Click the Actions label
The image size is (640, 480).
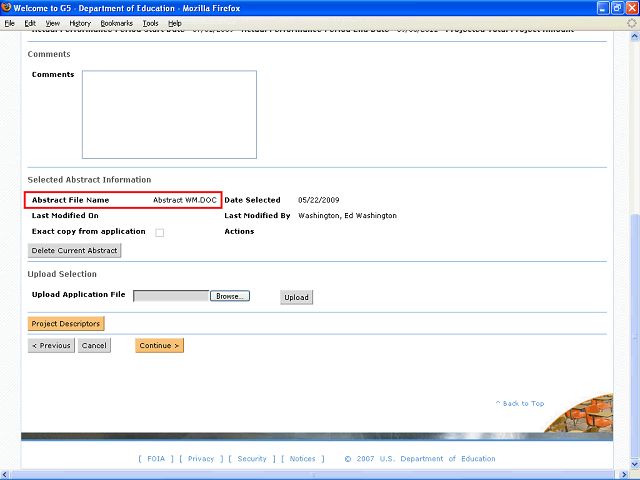coord(239,231)
